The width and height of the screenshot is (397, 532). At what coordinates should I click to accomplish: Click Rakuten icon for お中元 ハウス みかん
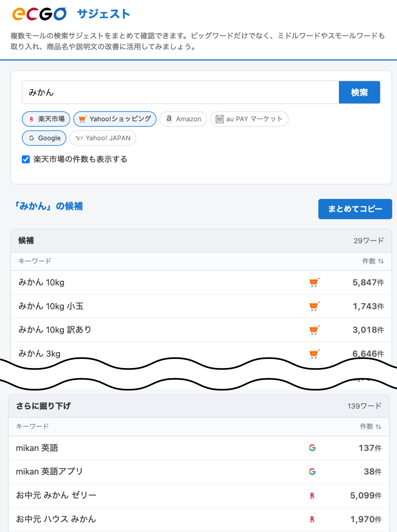click(x=312, y=519)
